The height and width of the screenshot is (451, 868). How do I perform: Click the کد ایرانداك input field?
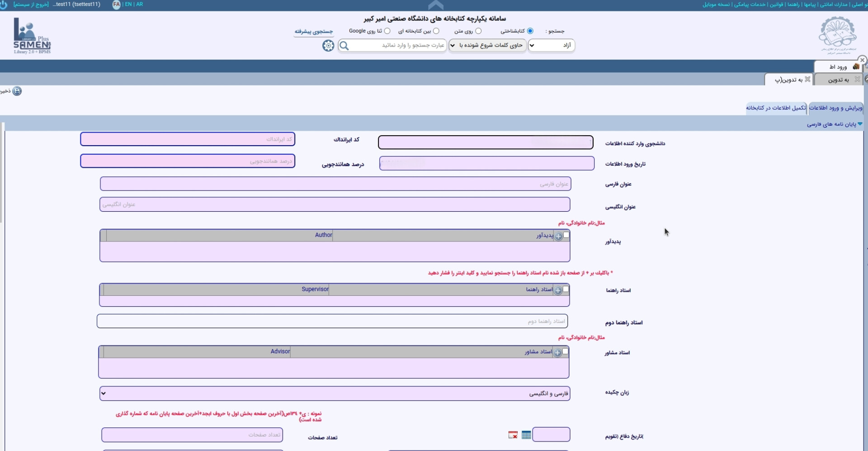[188, 139]
